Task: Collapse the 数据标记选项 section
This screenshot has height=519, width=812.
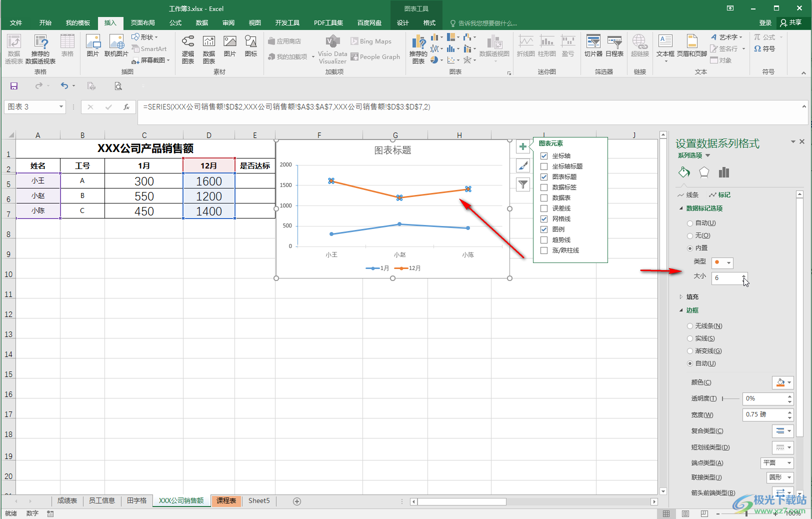Action: (681, 208)
